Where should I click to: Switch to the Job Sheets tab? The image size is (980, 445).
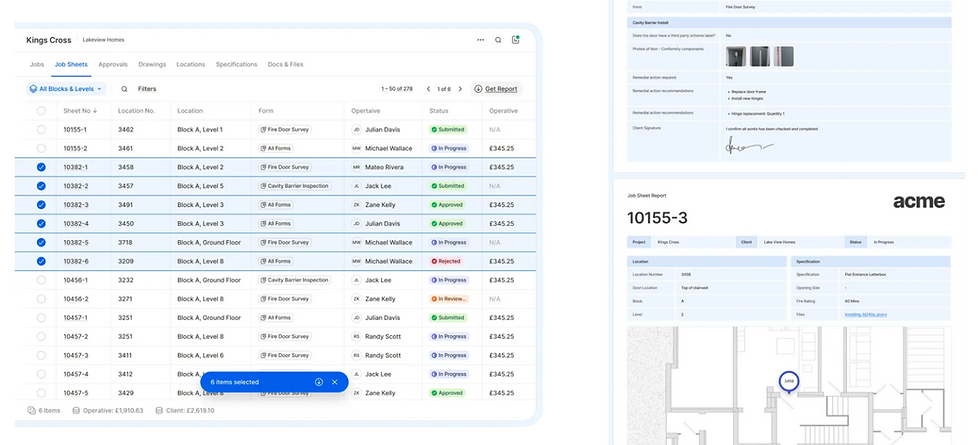71,64
